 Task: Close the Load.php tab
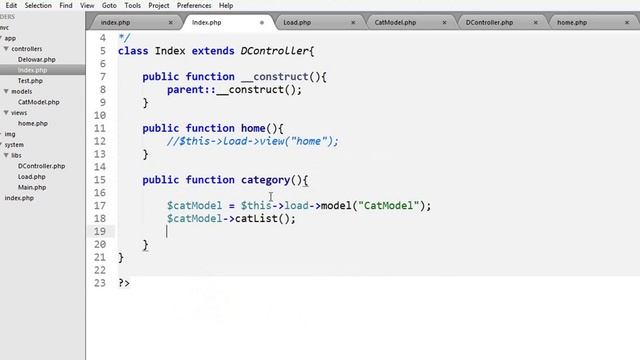(353, 23)
